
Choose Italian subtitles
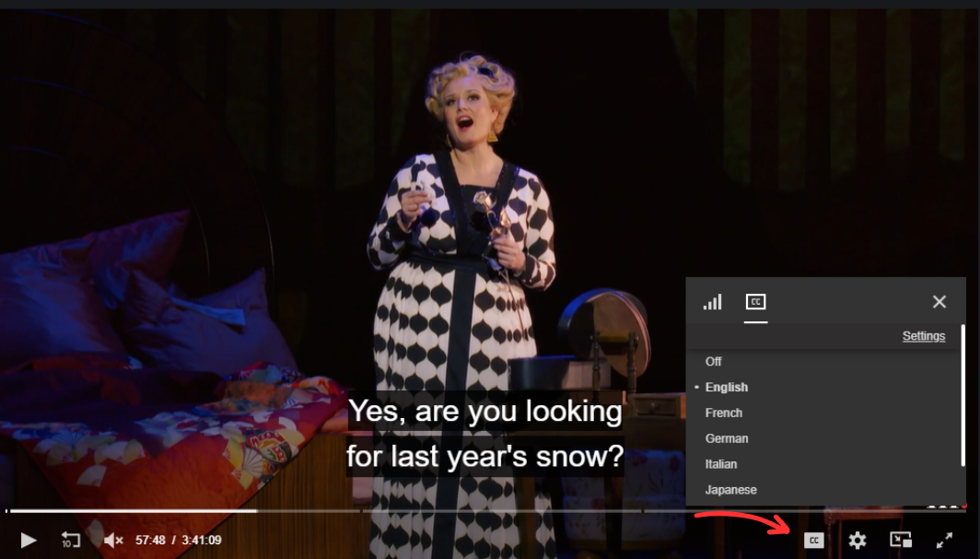coord(720,464)
